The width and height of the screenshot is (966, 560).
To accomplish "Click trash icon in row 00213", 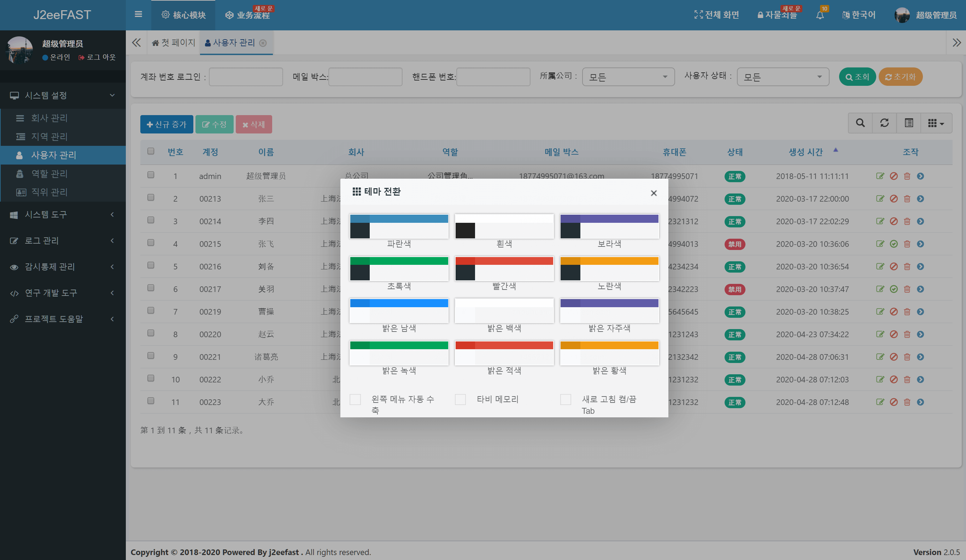I will pyautogui.click(x=907, y=199).
